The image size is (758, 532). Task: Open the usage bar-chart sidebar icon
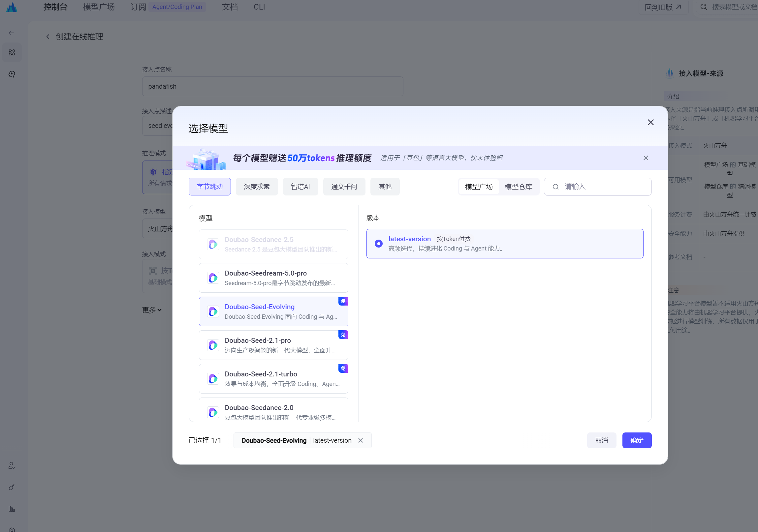point(12,509)
